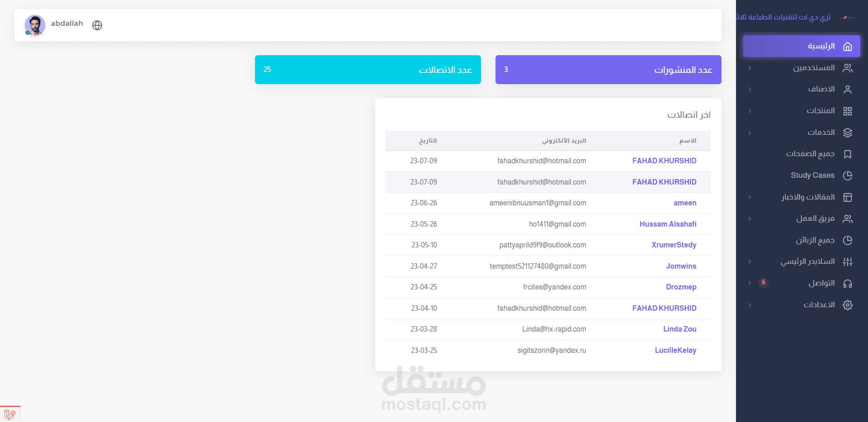The height and width of the screenshot is (422, 868).
Task: Click the home icon next to الرئيسية
Action: click(x=848, y=46)
